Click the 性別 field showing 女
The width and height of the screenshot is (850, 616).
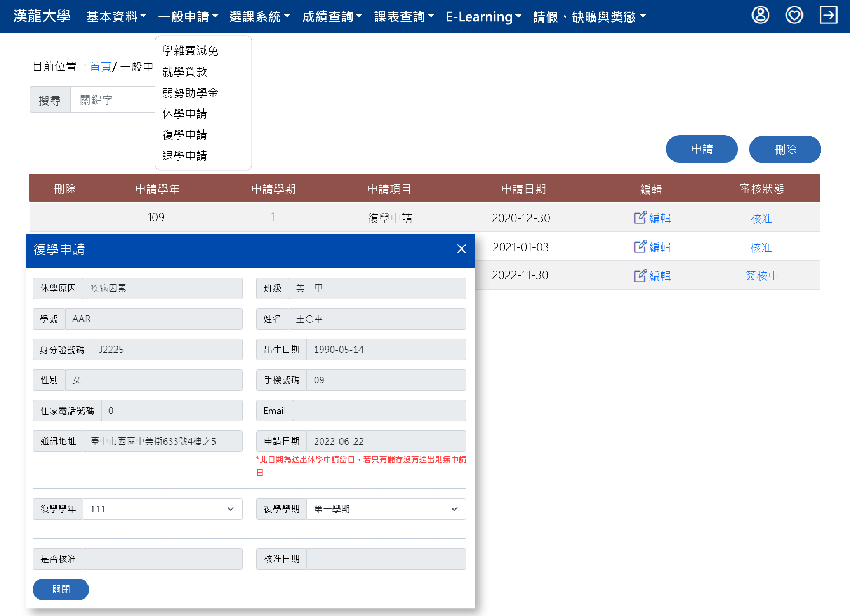coord(154,380)
